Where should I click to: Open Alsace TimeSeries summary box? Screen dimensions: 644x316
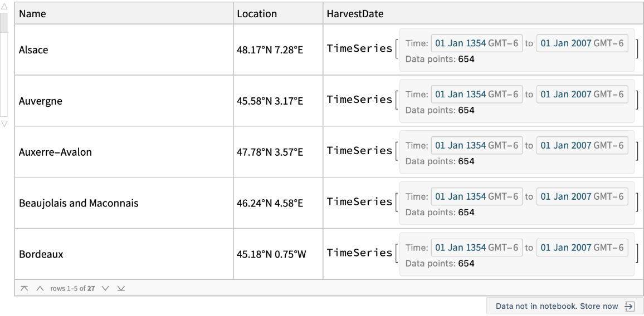coord(516,50)
